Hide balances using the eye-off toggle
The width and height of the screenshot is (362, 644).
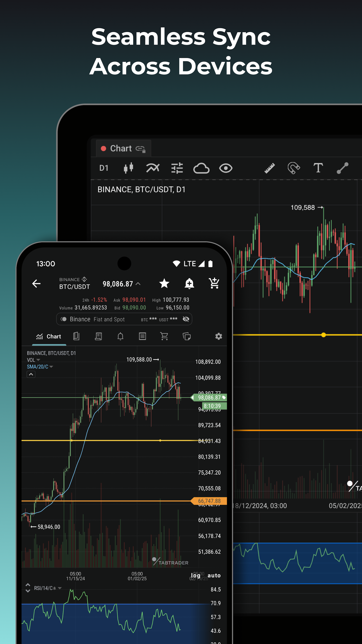coord(186,319)
